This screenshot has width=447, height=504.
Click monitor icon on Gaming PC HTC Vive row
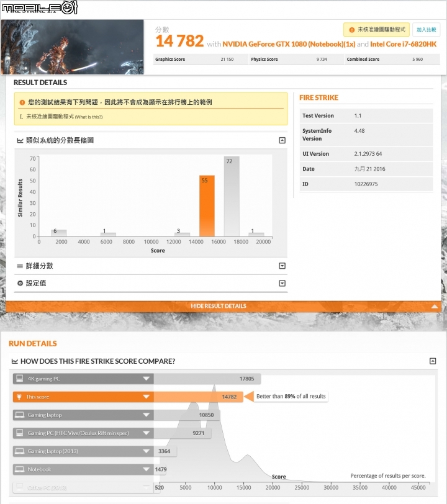20,433
